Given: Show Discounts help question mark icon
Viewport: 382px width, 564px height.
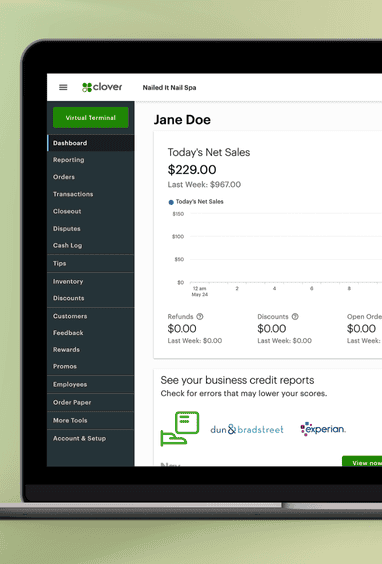Looking at the screenshot, I should (295, 317).
